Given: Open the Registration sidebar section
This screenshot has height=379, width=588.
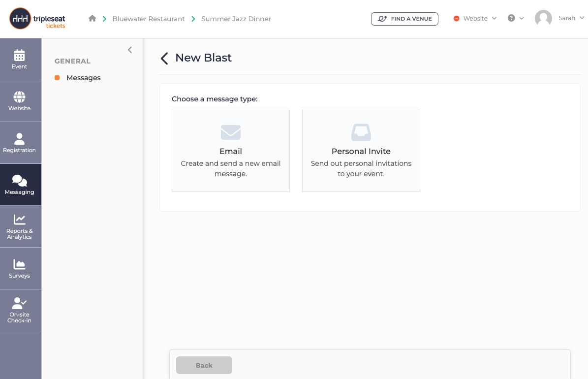Looking at the screenshot, I should (21, 143).
